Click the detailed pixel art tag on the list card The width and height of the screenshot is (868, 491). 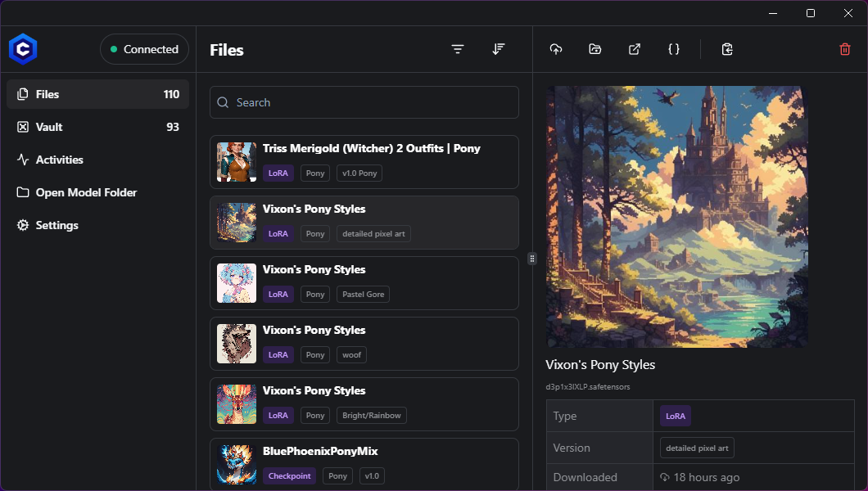tap(373, 234)
